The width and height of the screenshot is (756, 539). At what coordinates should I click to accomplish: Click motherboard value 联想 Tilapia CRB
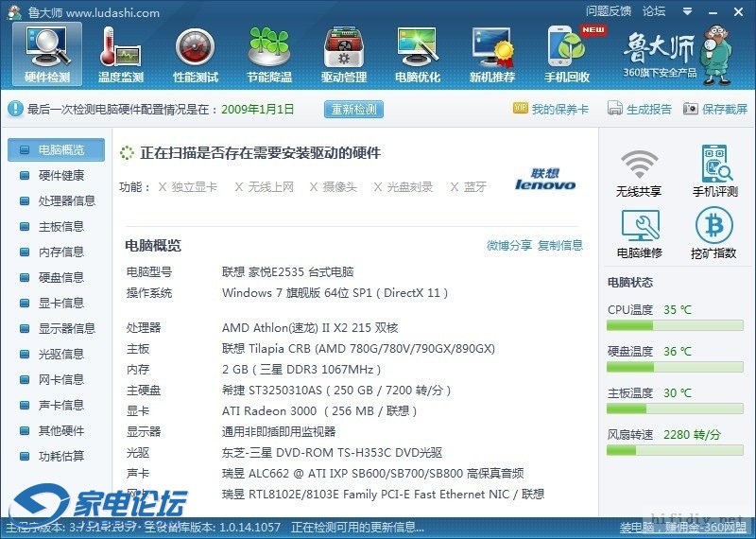[x=358, y=349]
